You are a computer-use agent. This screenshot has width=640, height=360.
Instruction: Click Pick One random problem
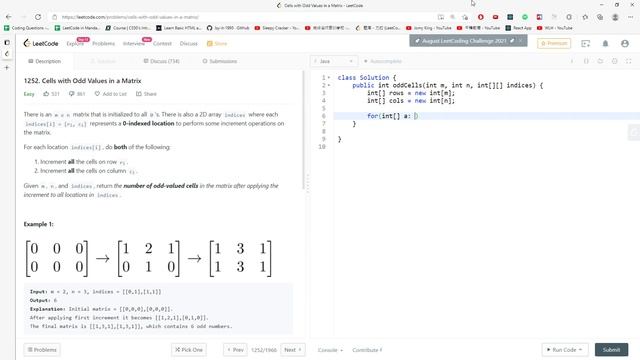coord(189,350)
